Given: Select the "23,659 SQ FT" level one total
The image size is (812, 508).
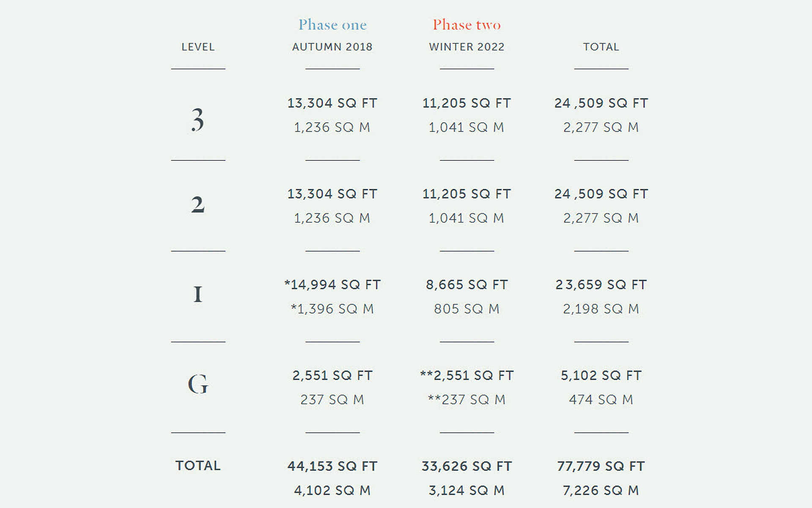Looking at the screenshot, I should coord(601,285).
